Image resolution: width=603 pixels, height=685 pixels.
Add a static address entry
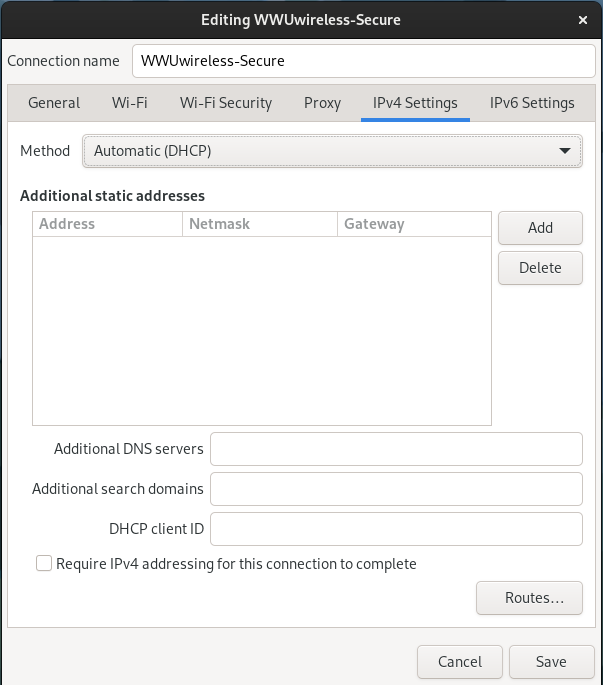tap(540, 228)
